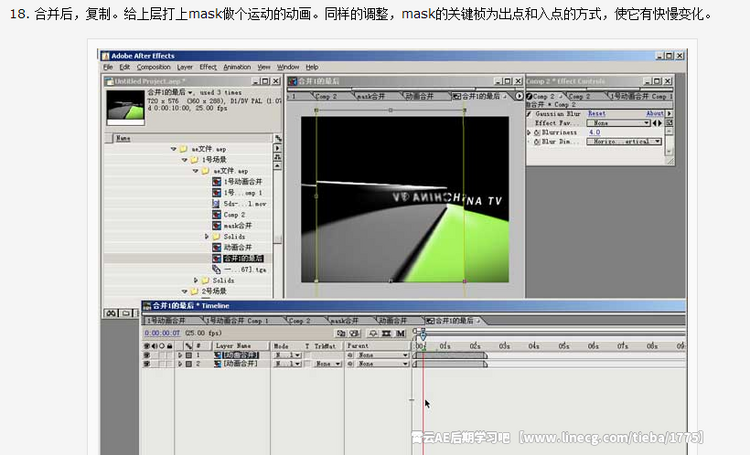Open layer 1 Parent None dropdown
Viewport: 750px width, 455px height.
coord(383,355)
